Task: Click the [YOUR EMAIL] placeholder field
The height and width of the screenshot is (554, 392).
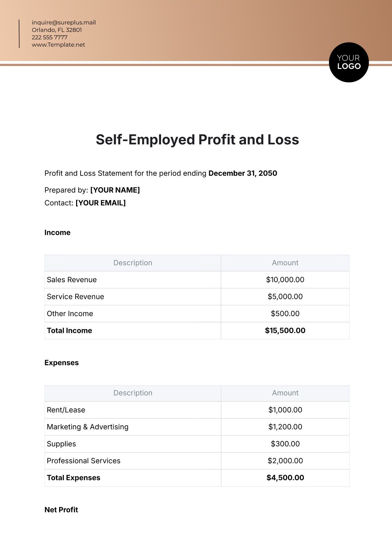Action: point(101,203)
